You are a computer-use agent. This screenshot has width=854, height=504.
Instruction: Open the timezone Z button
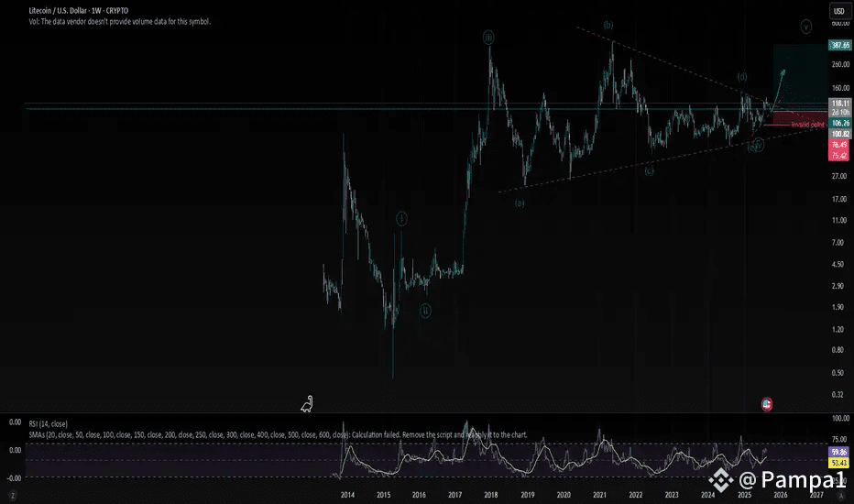[12, 495]
